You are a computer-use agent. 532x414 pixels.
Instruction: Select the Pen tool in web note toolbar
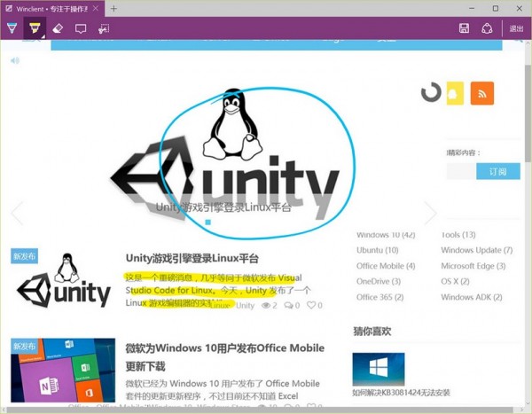(x=12, y=28)
